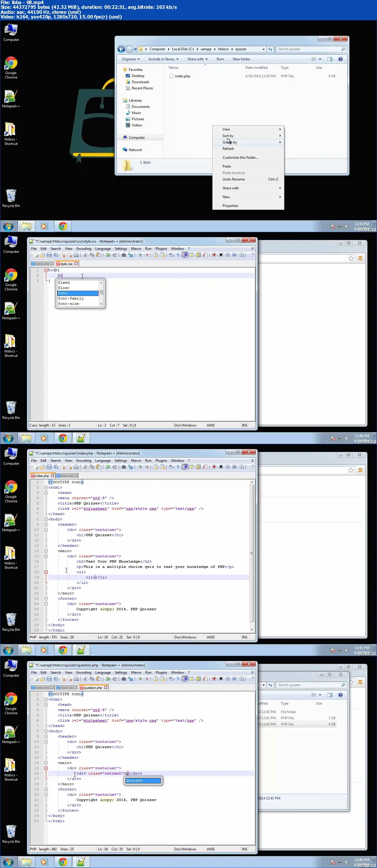Click the Open file icon in style.css Notepad++ toolbar
The height and width of the screenshot is (868, 377).
pyautogui.click(x=42, y=255)
